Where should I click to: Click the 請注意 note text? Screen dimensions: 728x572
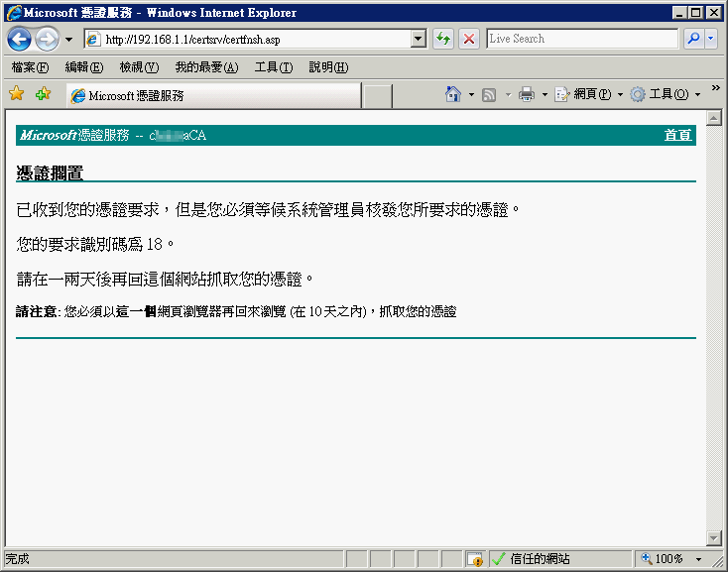tap(236, 311)
